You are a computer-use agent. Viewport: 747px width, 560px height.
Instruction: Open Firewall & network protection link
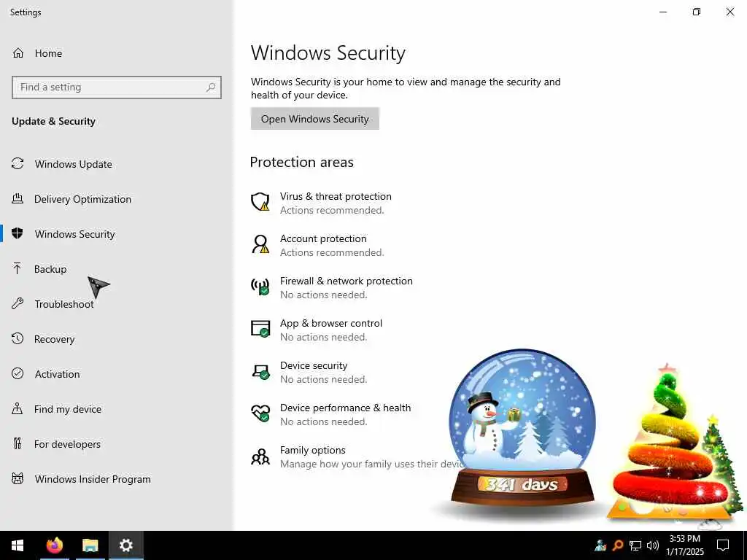point(347,281)
